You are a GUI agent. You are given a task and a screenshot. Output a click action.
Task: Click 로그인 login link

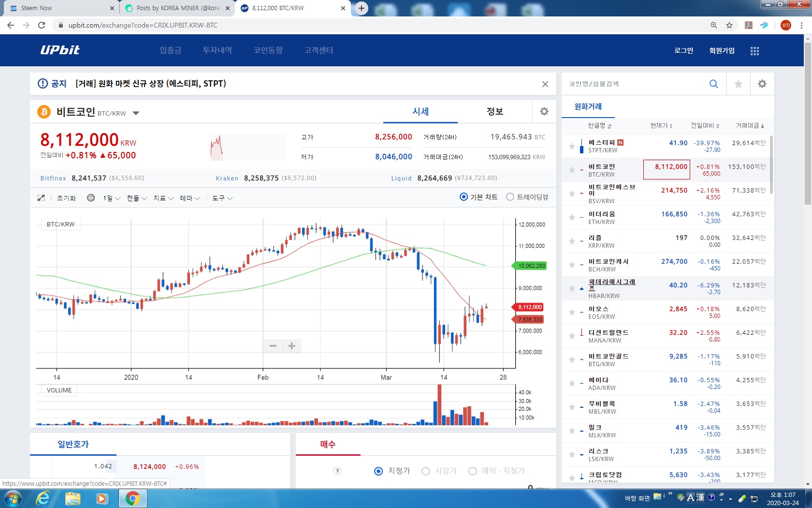(x=683, y=51)
